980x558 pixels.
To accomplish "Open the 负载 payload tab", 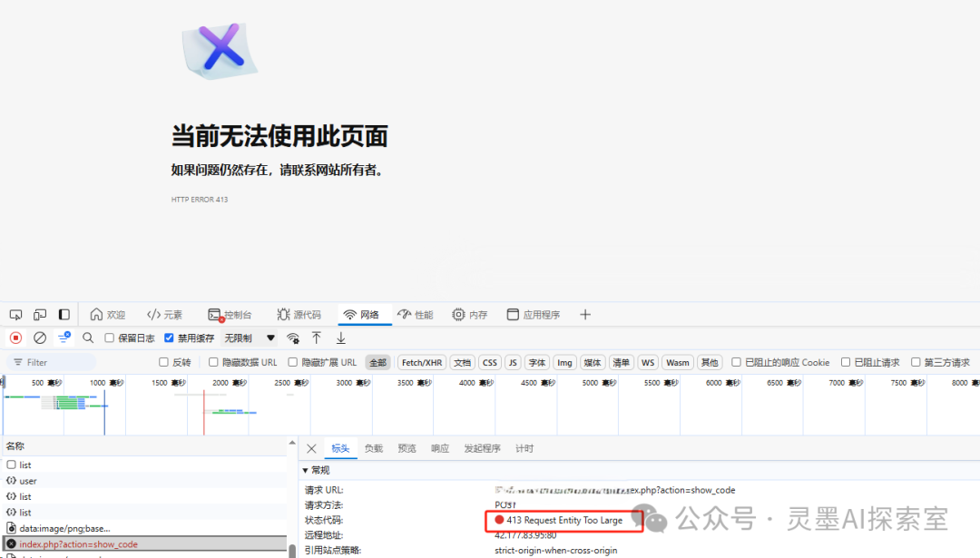I will point(373,448).
